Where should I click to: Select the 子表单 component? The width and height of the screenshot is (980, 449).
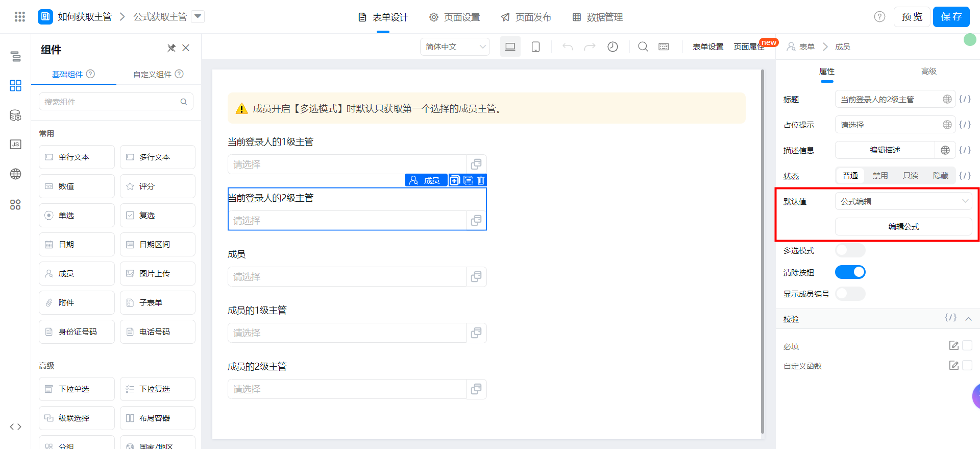[x=158, y=303]
